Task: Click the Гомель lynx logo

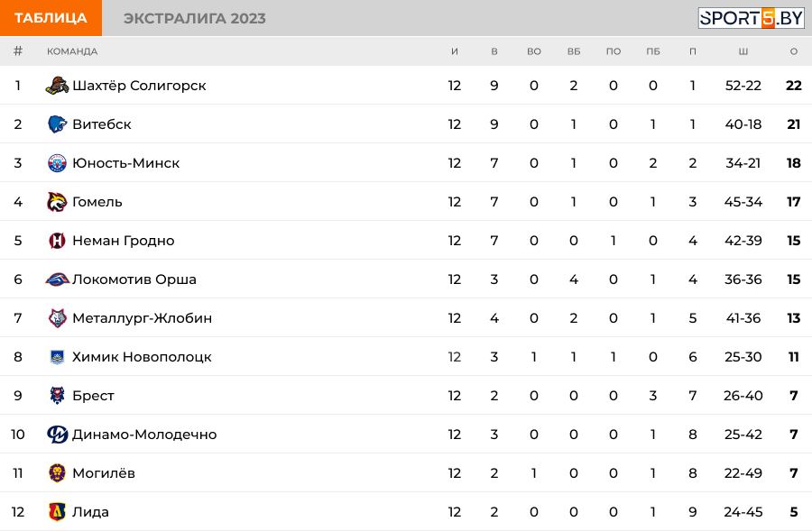Action: pos(57,202)
